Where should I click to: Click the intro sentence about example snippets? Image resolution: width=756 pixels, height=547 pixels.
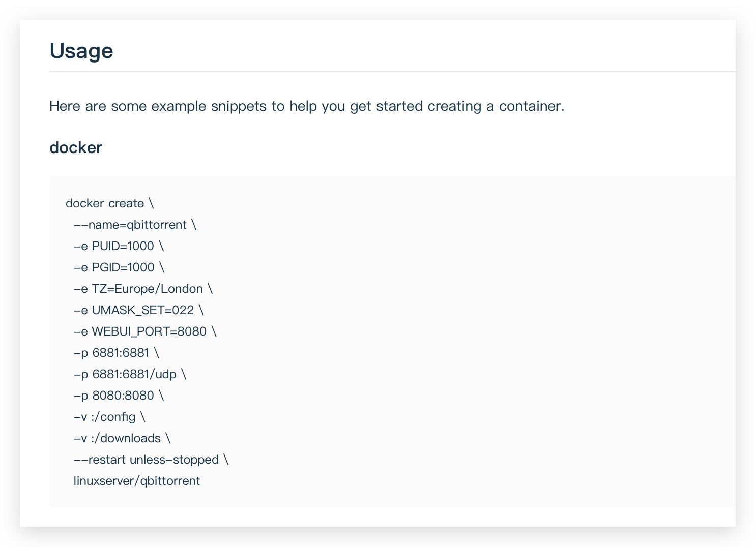(307, 106)
